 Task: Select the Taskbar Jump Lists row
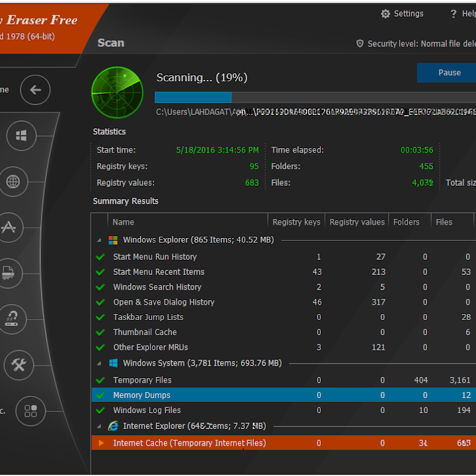pos(284,317)
